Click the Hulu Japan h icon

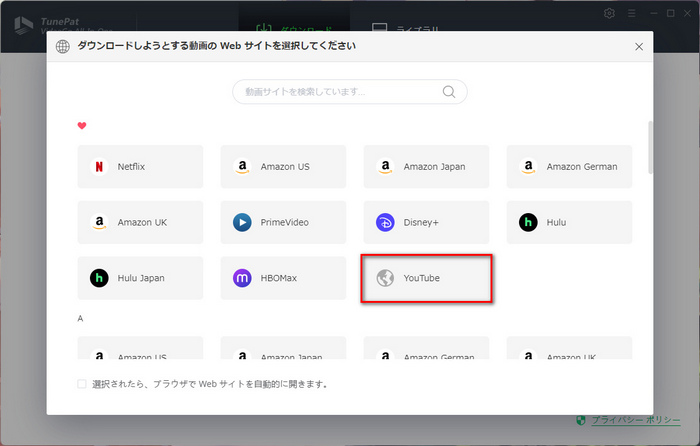click(x=99, y=278)
